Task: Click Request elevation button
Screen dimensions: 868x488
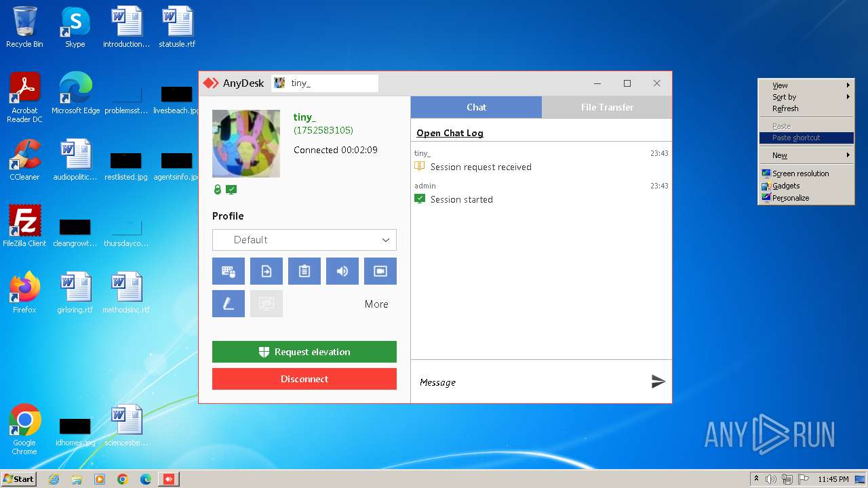Action: (x=304, y=352)
